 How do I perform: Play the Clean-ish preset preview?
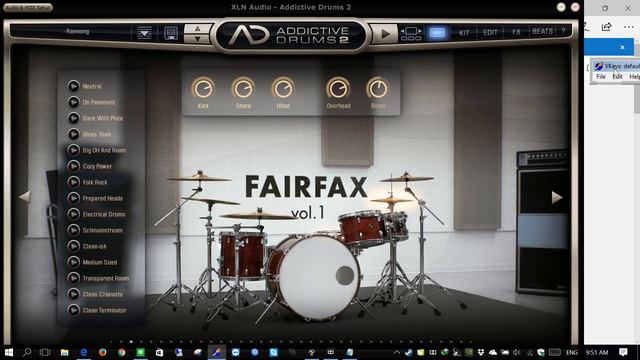pos(73,246)
